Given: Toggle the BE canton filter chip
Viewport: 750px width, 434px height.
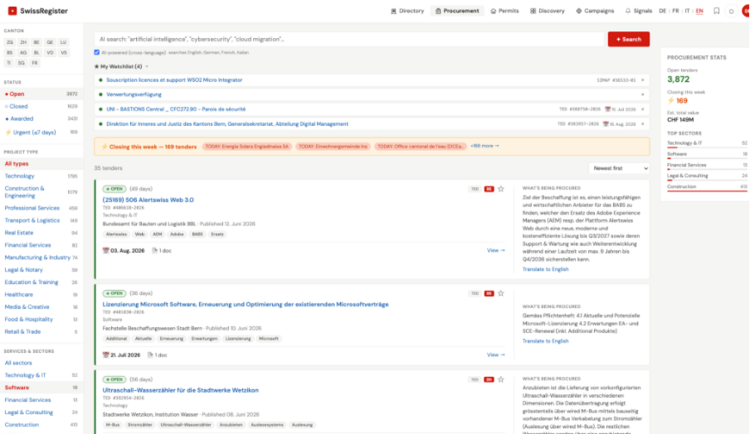Looking at the screenshot, I should (36, 42).
